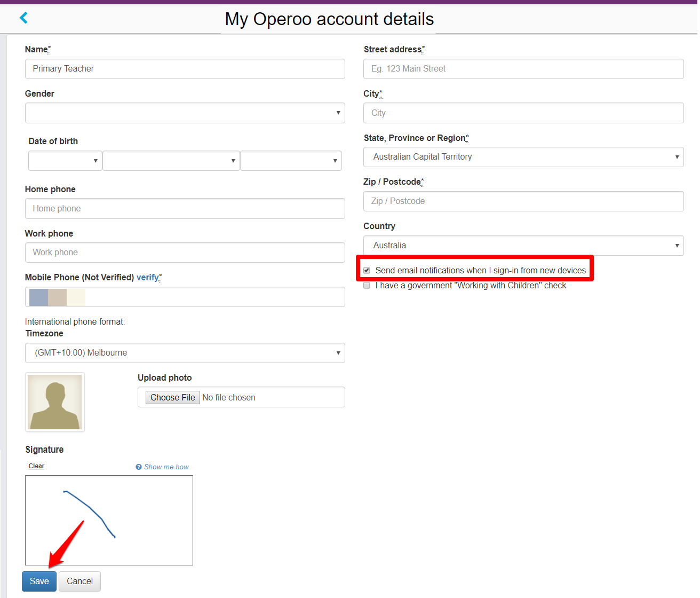
Task: Cancel the account details changes
Action: coord(79,581)
